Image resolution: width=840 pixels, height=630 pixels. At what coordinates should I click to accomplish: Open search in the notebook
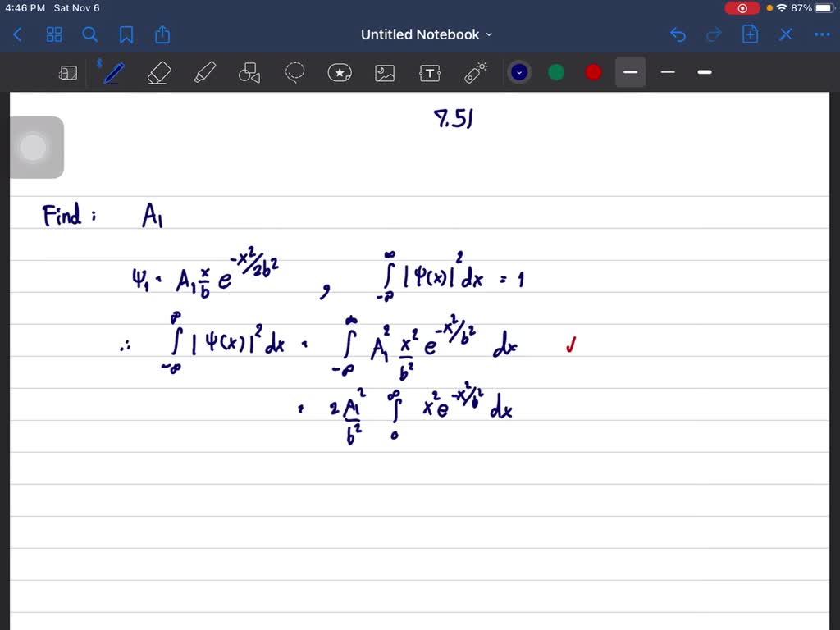click(90, 34)
